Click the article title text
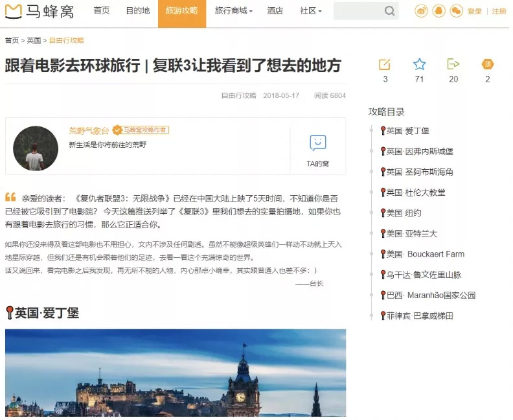 [x=174, y=65]
